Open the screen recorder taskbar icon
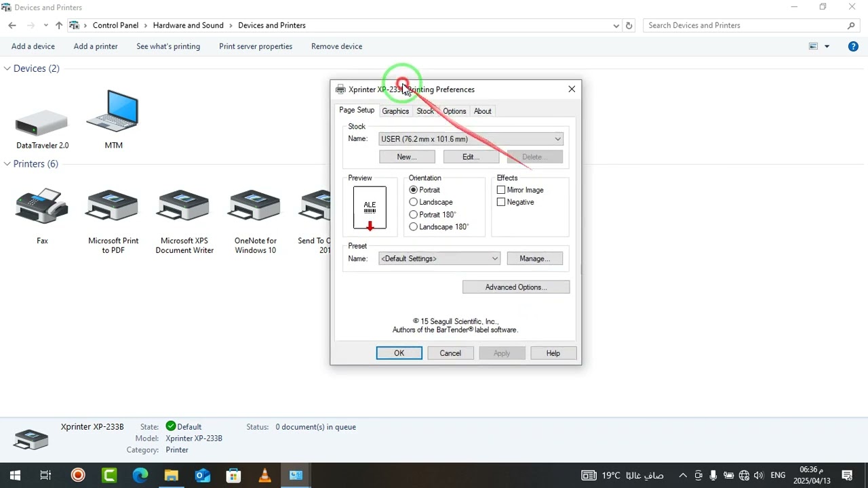Viewport: 868px width, 488px height. coord(78,475)
